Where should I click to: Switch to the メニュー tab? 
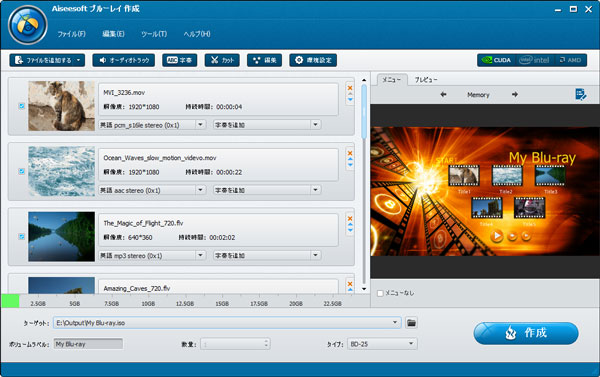click(391, 80)
